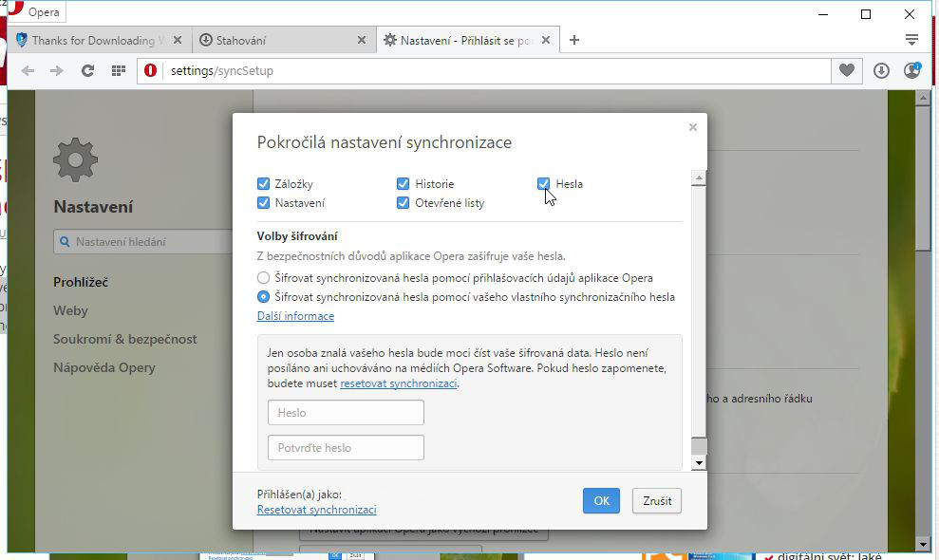
Task: Click the Opera menu button
Action: coord(36,12)
